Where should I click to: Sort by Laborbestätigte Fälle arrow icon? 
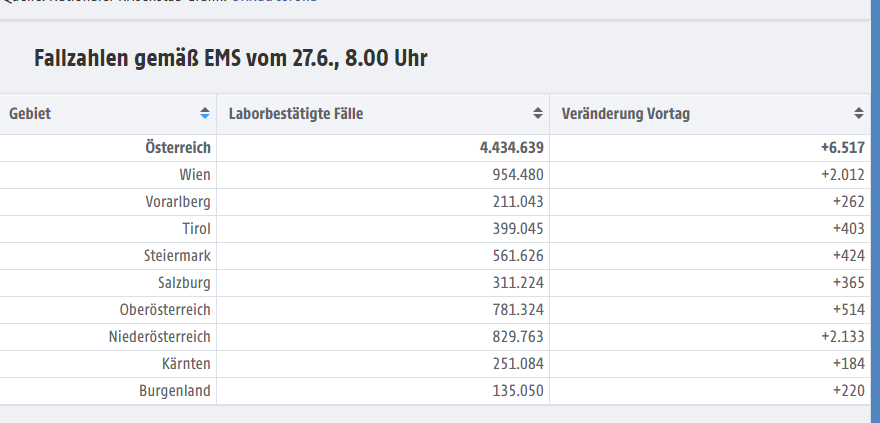[x=538, y=113]
